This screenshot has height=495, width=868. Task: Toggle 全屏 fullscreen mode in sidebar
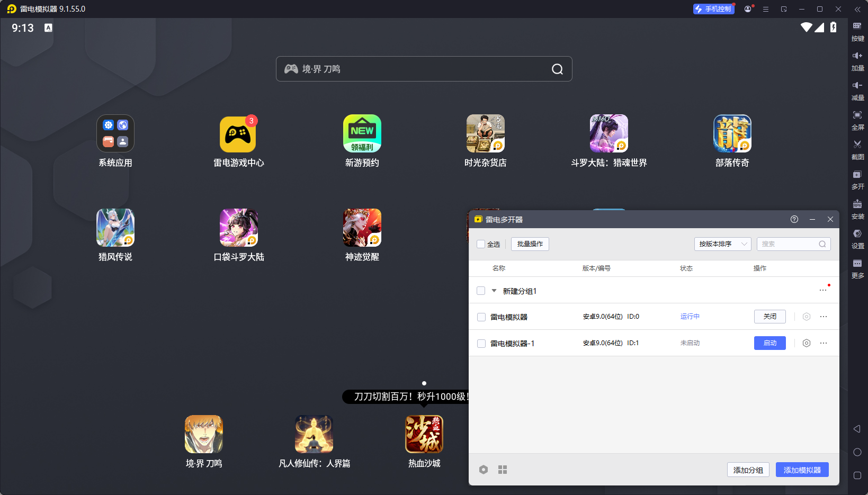pos(857,120)
